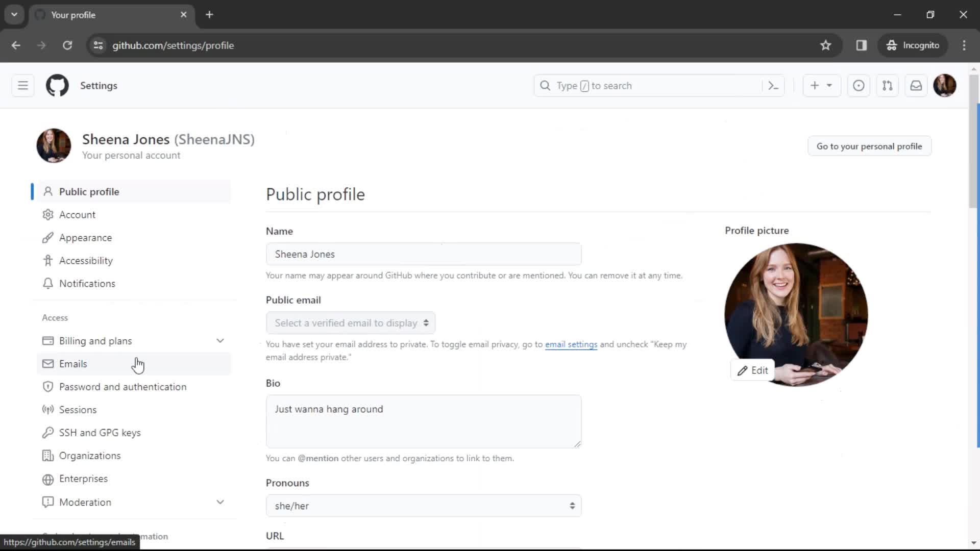Expand Billing and plans chevron
Viewport: 980px width, 551px height.
[x=220, y=341]
